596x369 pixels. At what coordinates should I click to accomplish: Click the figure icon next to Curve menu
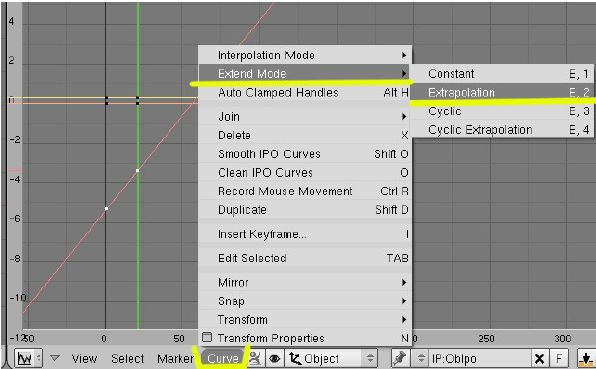255,358
